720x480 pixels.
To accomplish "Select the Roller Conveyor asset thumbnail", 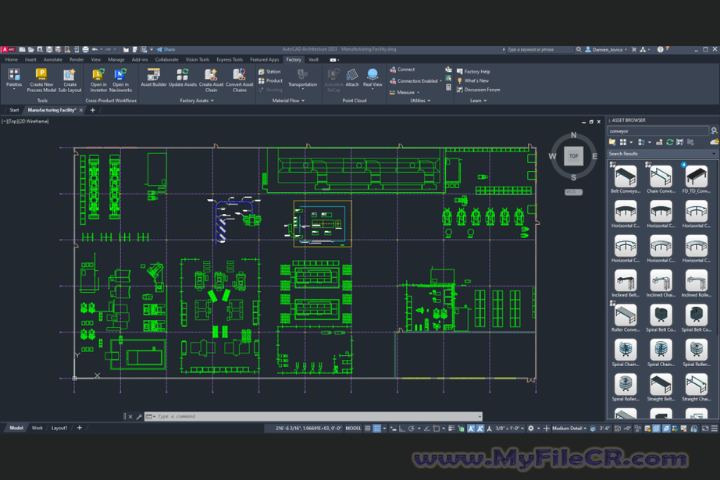I will (625, 315).
